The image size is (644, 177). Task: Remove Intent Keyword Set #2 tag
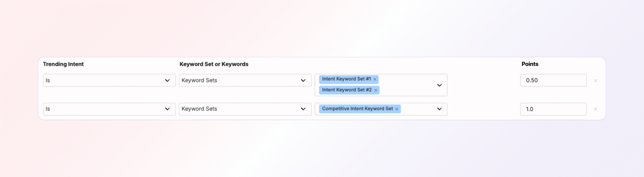376,90
